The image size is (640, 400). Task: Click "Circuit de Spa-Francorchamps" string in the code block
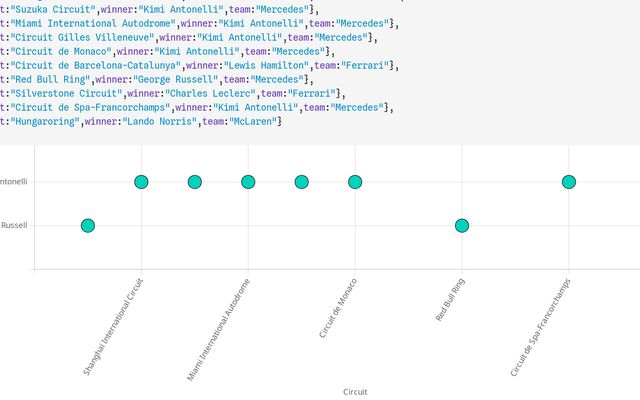(90, 107)
